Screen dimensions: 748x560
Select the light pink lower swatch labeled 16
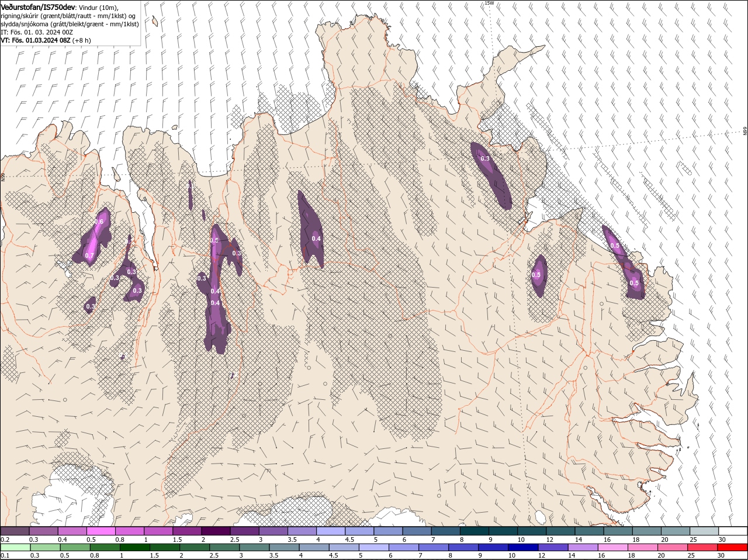point(613,547)
